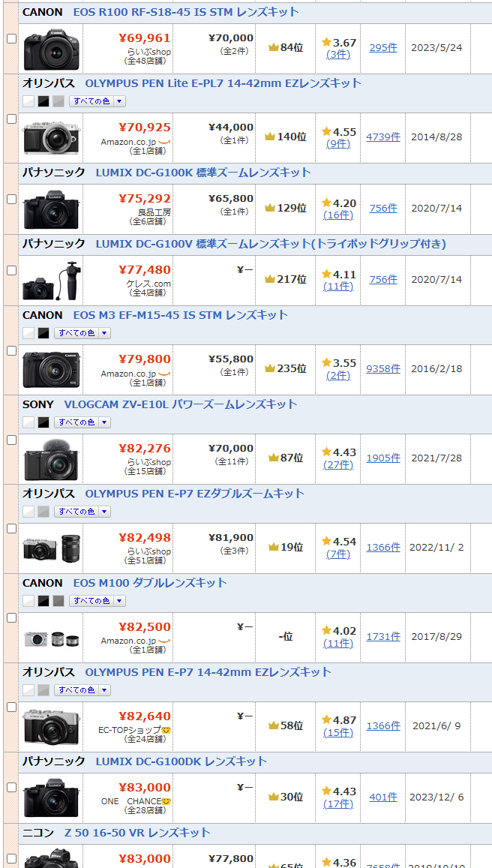This screenshot has height=868, width=492.
Task: View the 401件 posts for LUMIX DC-G100DK
Action: [x=383, y=797]
